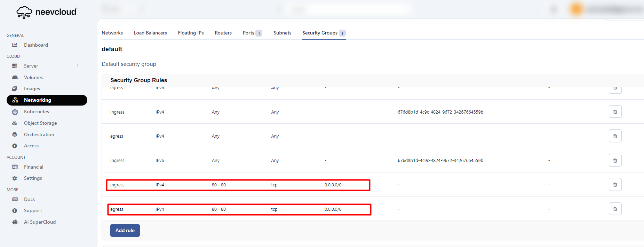Go to the Subnets tab

click(x=282, y=33)
